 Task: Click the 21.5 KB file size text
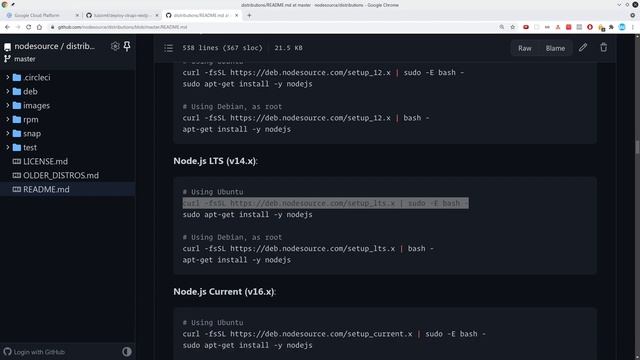point(288,48)
